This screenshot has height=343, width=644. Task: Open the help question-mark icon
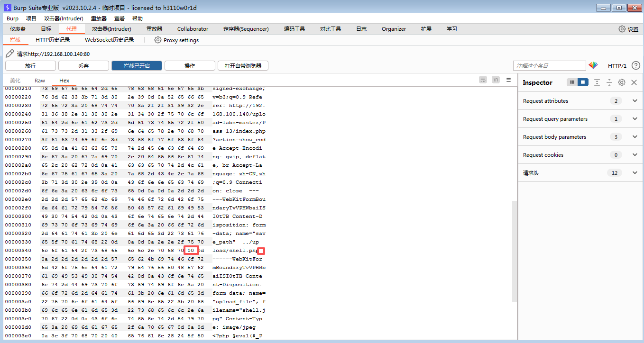tap(636, 65)
